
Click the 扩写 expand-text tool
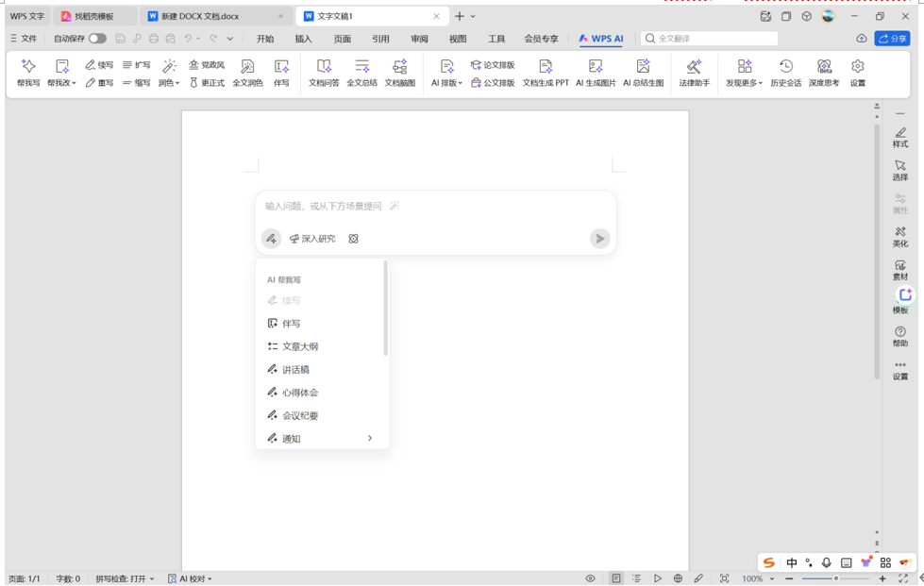136,65
